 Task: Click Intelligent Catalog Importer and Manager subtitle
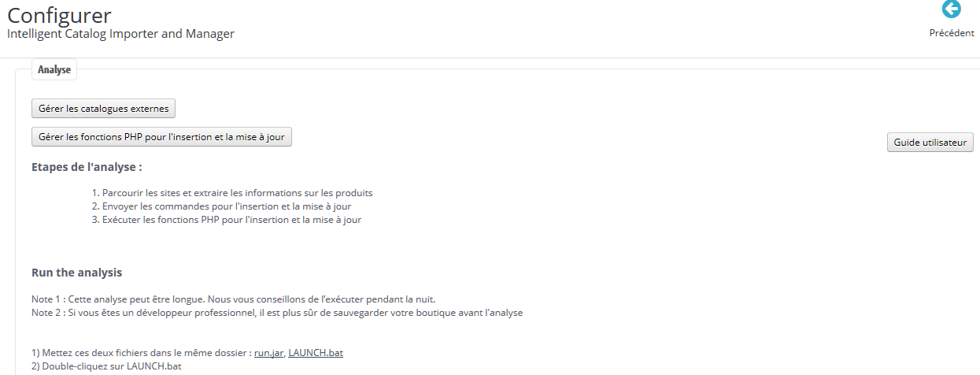(x=120, y=34)
